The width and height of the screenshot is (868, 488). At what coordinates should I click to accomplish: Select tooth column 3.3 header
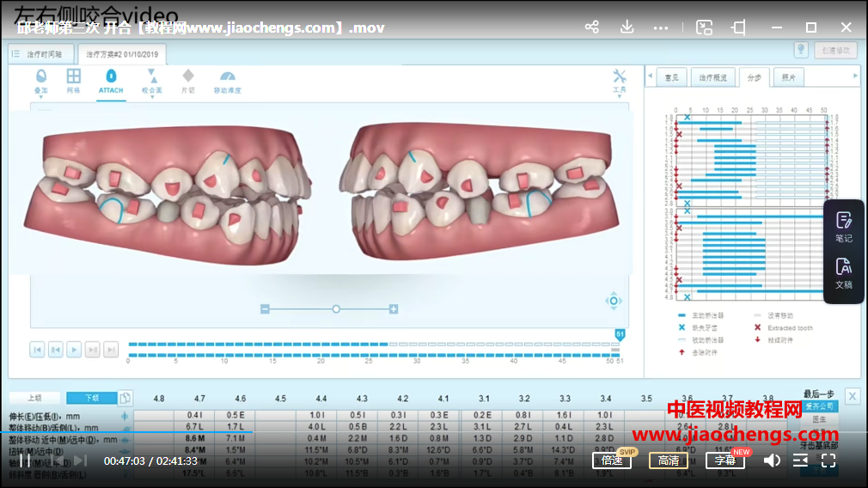[x=565, y=399]
